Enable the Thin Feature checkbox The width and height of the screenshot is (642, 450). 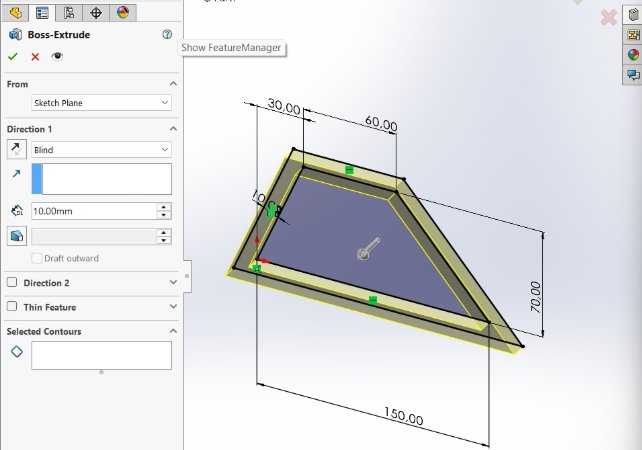point(12,306)
